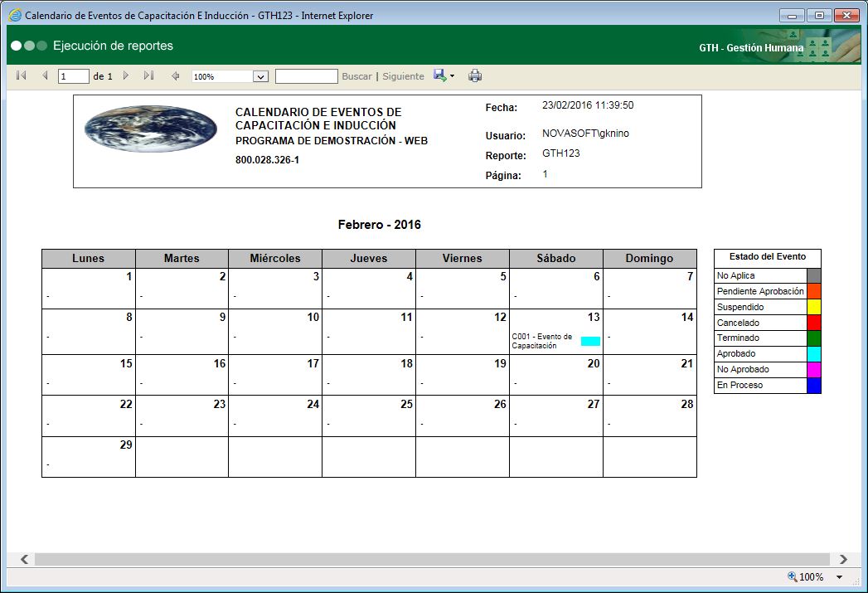The image size is (868, 593).
Task: Open the export report icon
Action: point(438,75)
